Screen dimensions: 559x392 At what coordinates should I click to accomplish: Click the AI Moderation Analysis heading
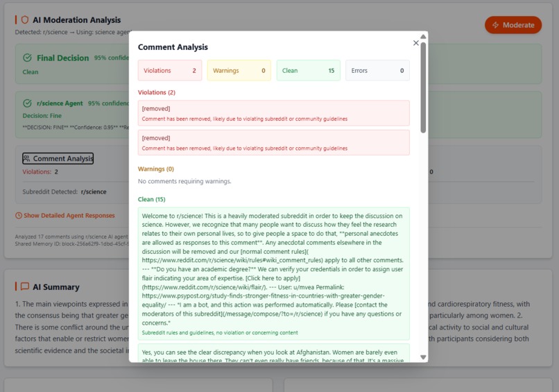77,20
